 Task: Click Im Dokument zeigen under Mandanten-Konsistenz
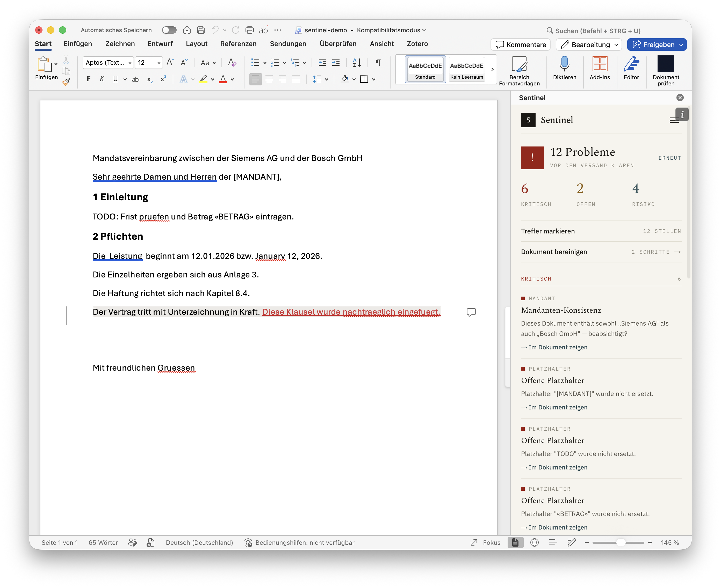tap(554, 347)
